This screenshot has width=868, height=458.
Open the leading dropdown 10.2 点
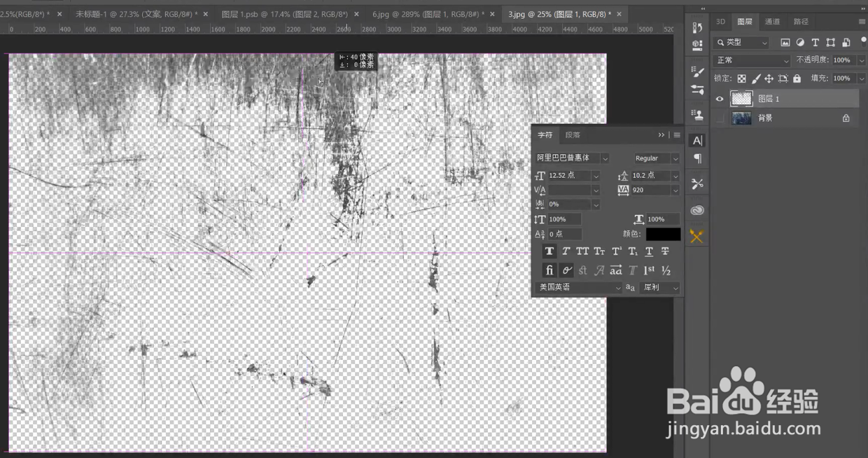point(675,176)
